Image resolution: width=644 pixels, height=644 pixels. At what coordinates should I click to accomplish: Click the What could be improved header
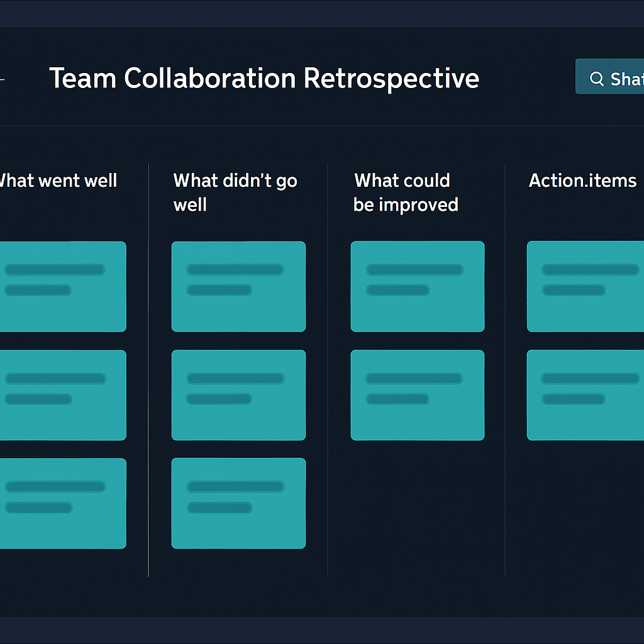pyautogui.click(x=406, y=192)
